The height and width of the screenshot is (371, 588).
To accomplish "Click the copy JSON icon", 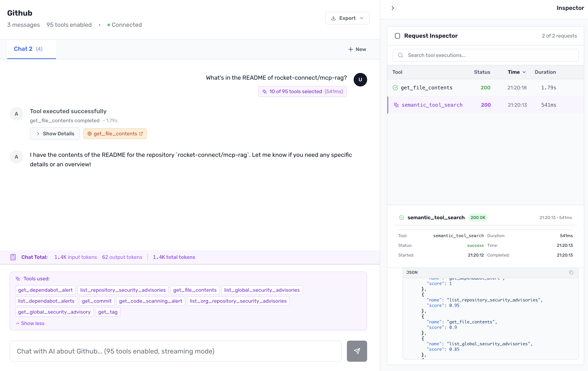I will tap(571, 272).
